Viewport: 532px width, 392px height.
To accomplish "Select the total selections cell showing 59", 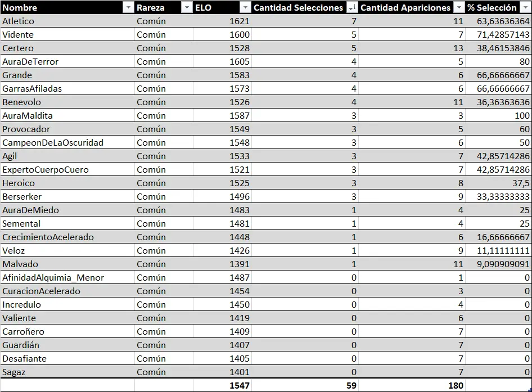I will (305, 385).
